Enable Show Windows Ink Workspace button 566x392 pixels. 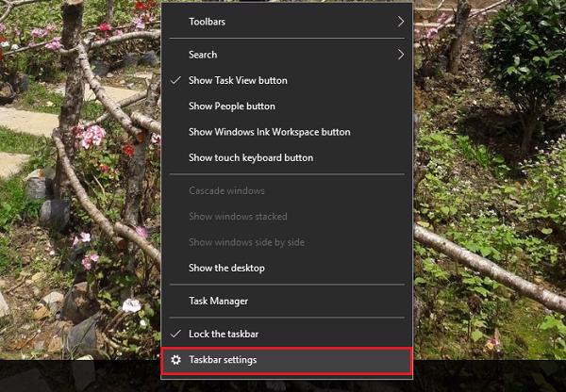[x=287, y=132]
